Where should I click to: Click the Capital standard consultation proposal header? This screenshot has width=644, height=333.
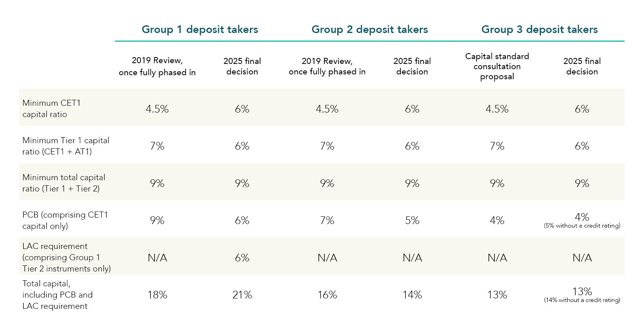[497, 66]
